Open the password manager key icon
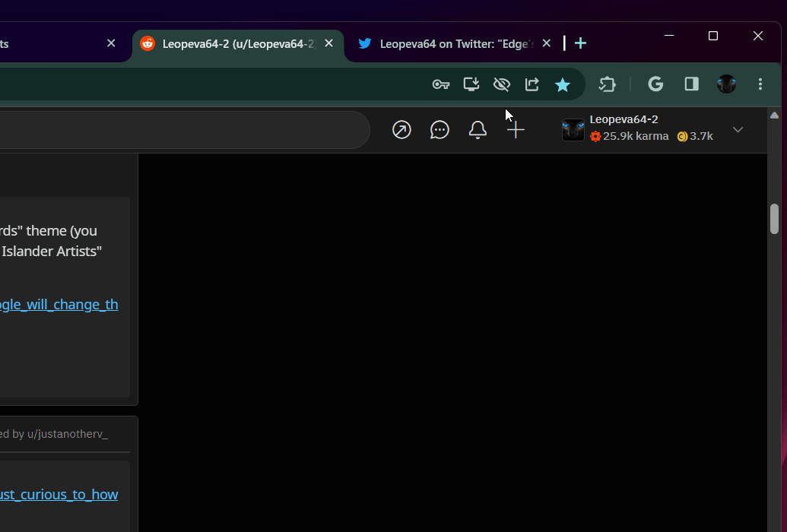The image size is (787, 532). (440, 84)
